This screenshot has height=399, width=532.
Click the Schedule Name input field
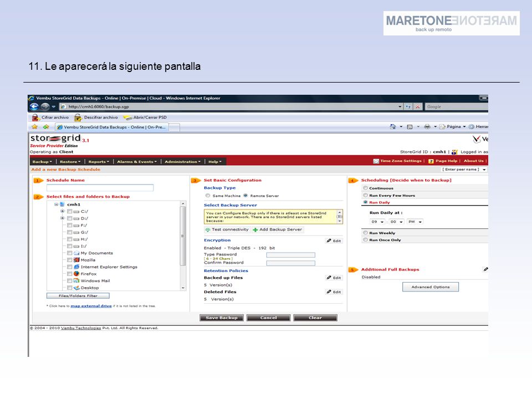tap(100, 188)
